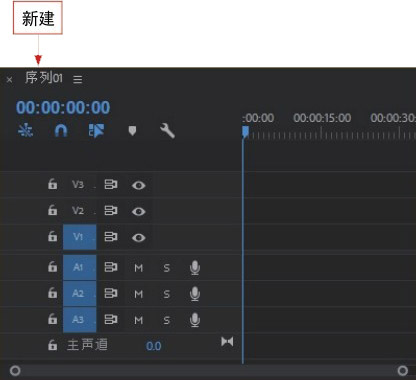Viewport: 416px width, 380px height.
Task: Close the 序列01 timeline tab
Action: click(x=9, y=80)
